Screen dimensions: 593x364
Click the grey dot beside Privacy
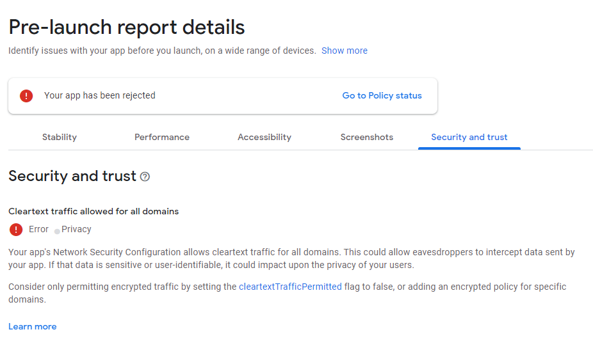[x=57, y=231]
